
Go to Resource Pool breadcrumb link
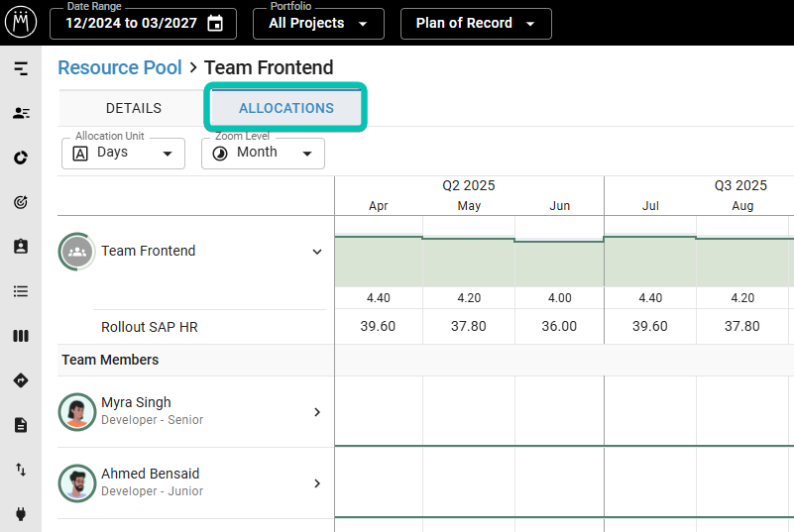[x=120, y=67]
